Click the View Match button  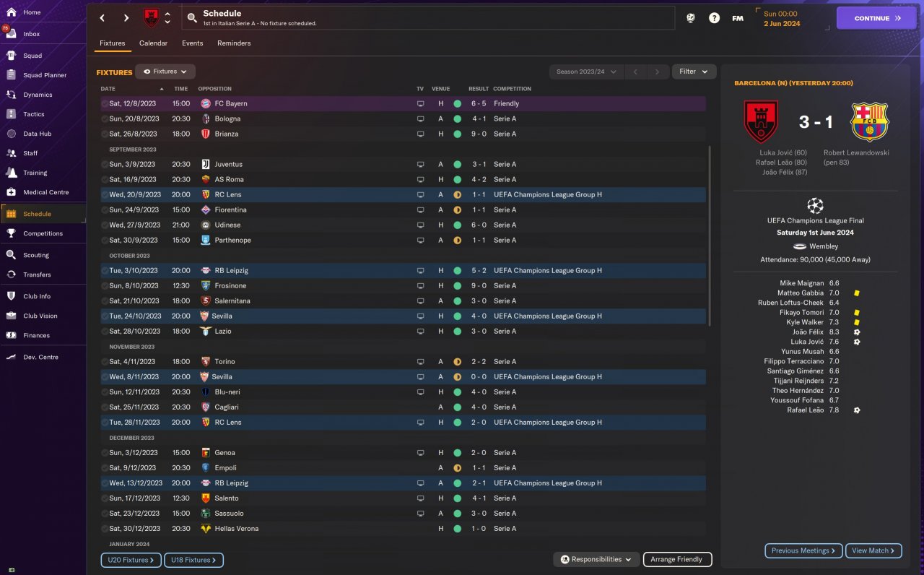[x=873, y=550]
